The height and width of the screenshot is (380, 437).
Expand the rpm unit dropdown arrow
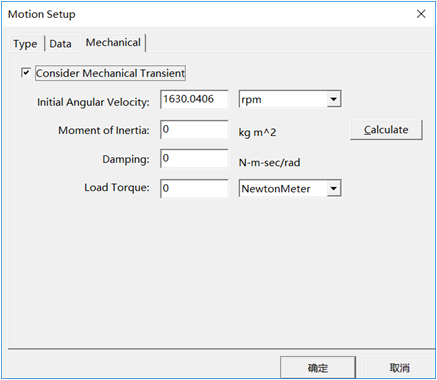coord(333,99)
